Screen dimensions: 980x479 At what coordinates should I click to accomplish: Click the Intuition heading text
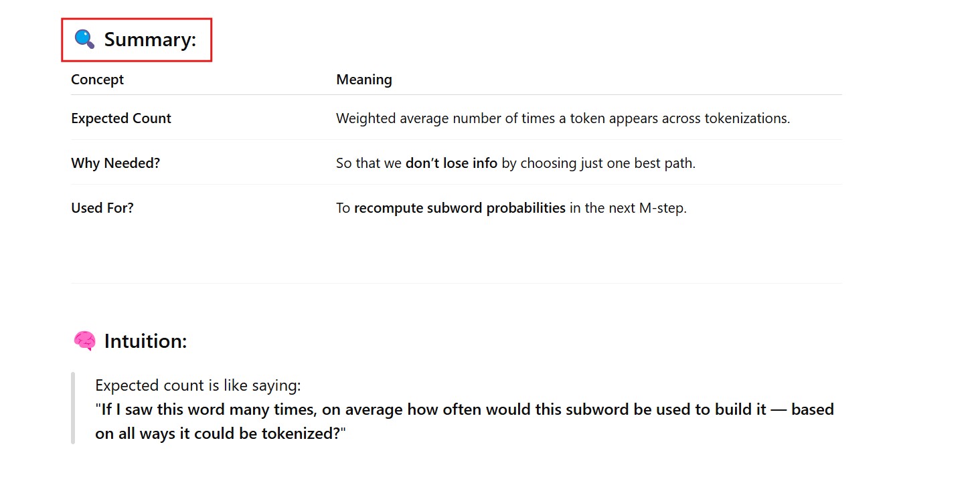coord(145,341)
